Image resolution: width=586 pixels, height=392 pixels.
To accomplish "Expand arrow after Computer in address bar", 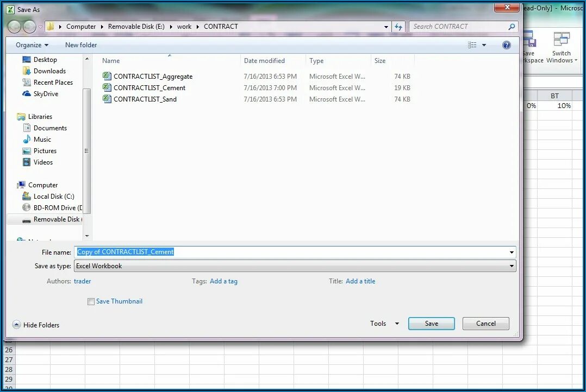I will [x=102, y=27].
